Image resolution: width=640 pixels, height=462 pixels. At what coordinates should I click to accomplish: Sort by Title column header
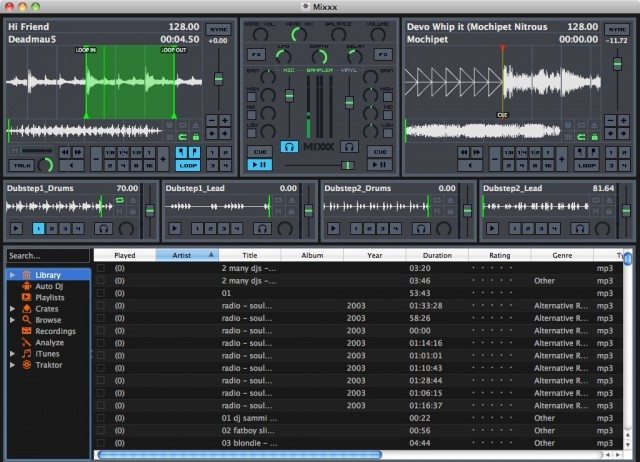point(250,255)
